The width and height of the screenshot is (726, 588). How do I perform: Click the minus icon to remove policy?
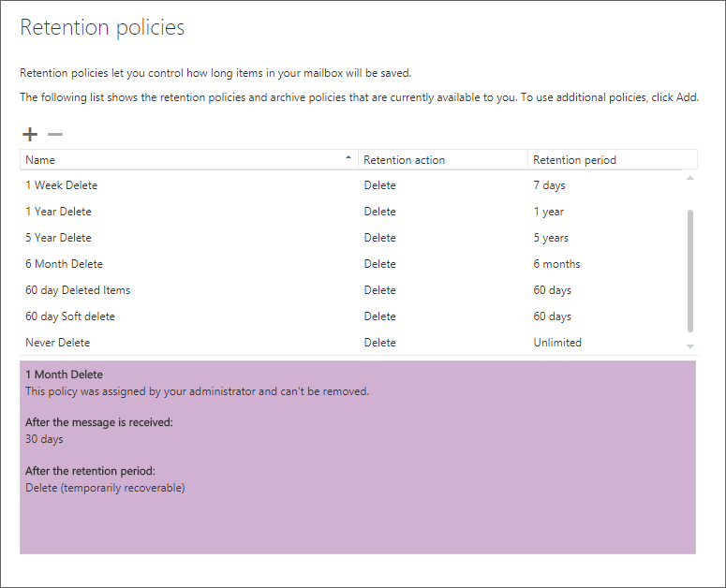point(55,135)
